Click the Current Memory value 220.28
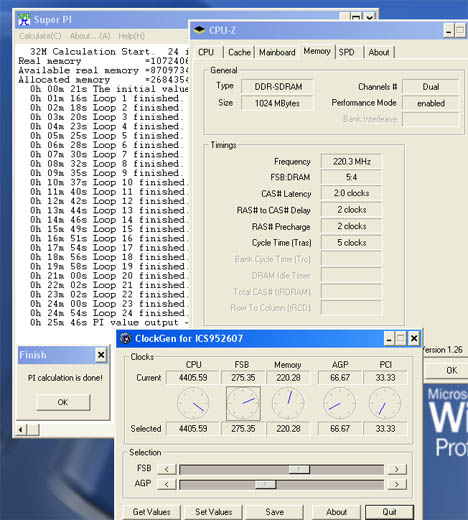Image resolution: width=468 pixels, height=520 pixels. pos(288,378)
